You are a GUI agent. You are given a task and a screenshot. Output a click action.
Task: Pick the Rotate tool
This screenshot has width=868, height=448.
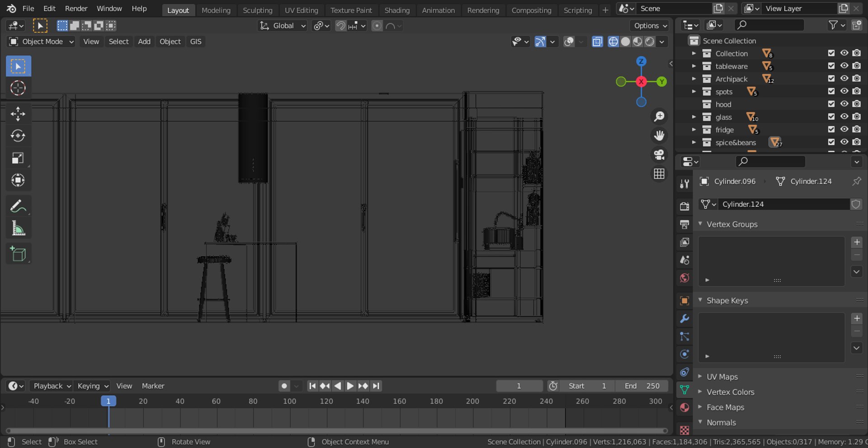18,136
